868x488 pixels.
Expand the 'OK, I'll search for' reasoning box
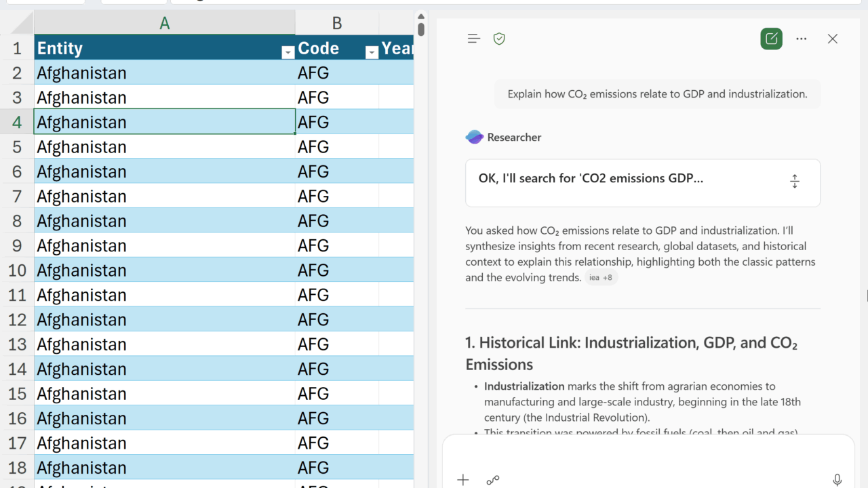[x=795, y=182]
